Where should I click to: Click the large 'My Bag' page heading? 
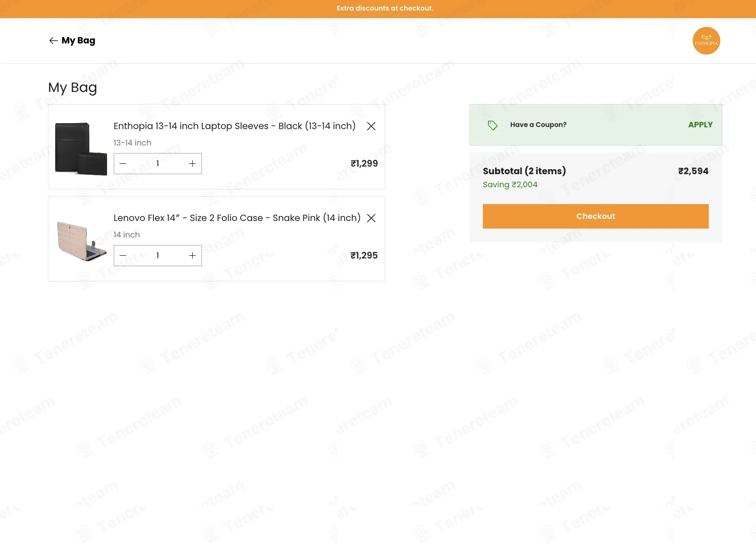click(x=72, y=88)
